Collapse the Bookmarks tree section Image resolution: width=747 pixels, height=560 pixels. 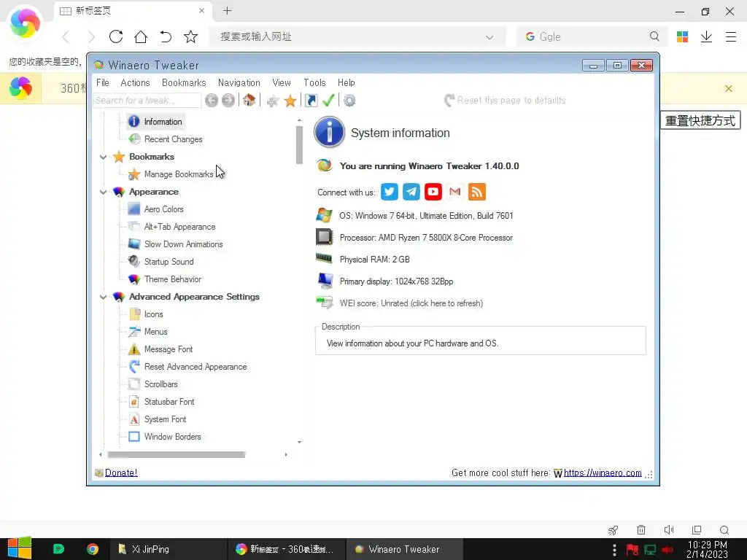103,157
